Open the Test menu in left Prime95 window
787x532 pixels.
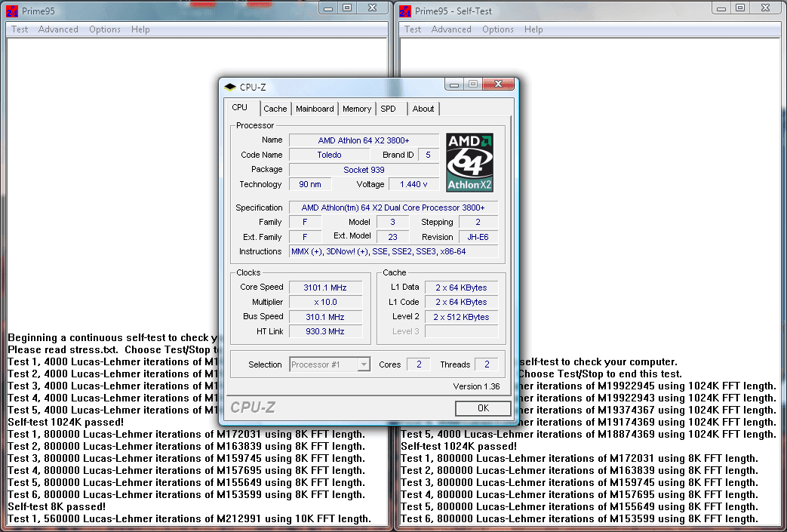click(20, 29)
